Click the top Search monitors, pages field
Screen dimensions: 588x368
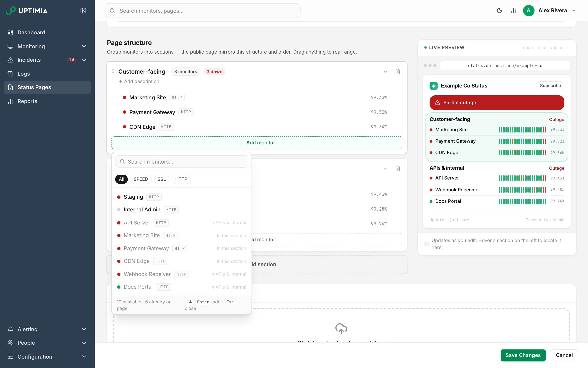point(202,11)
